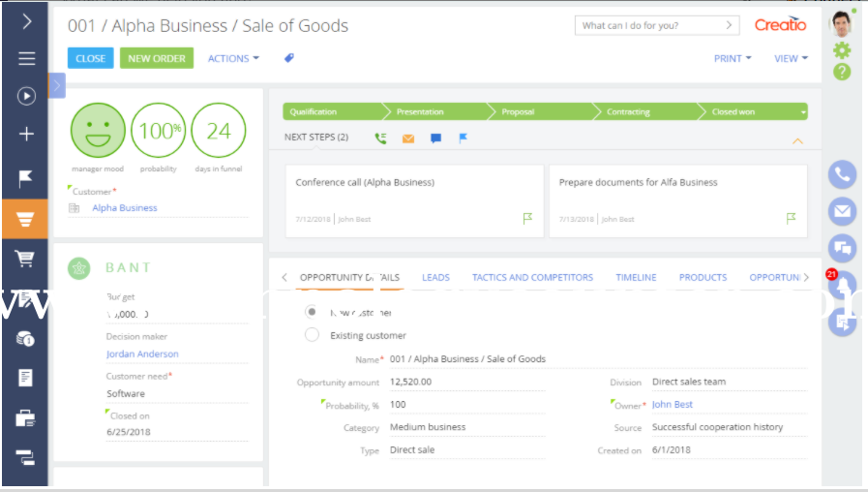Select the Contracting stage
The image size is (868, 492).
647,111
